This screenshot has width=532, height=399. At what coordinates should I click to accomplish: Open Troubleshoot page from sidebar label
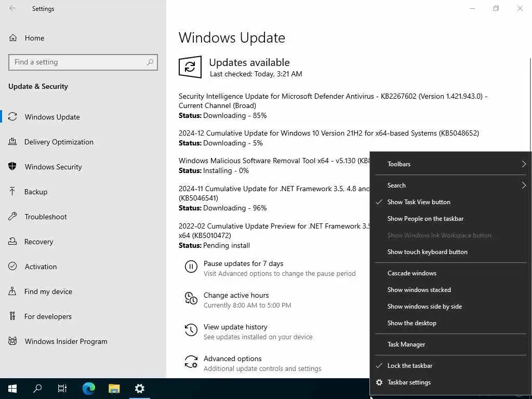(x=46, y=217)
